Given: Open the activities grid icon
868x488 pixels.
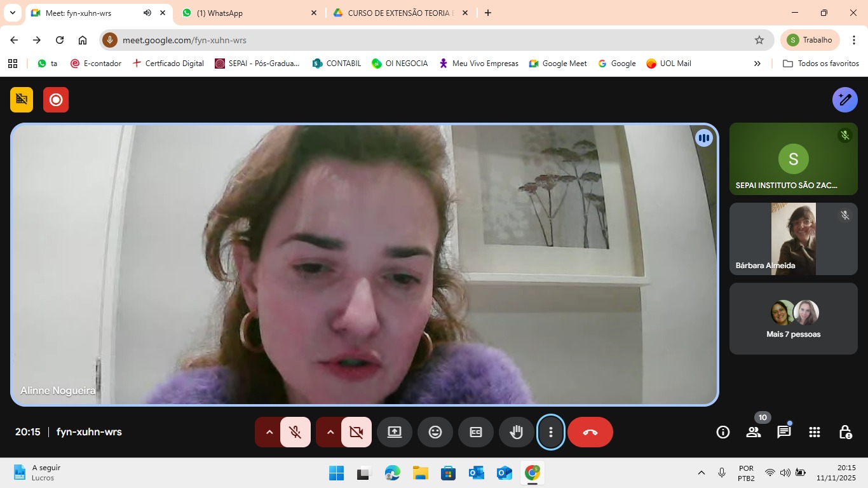Looking at the screenshot, I should (x=814, y=432).
